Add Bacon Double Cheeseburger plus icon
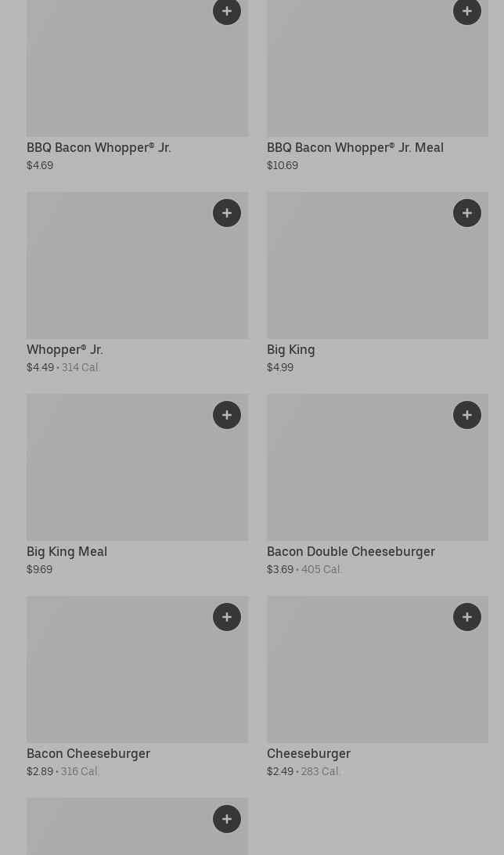504x855 pixels. click(x=467, y=415)
